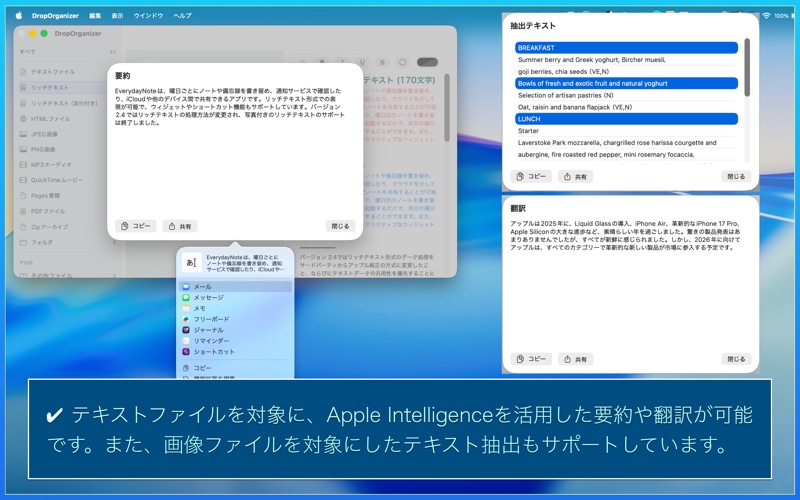Select 'Selection of artisan pastries (N)' row

tap(626, 95)
